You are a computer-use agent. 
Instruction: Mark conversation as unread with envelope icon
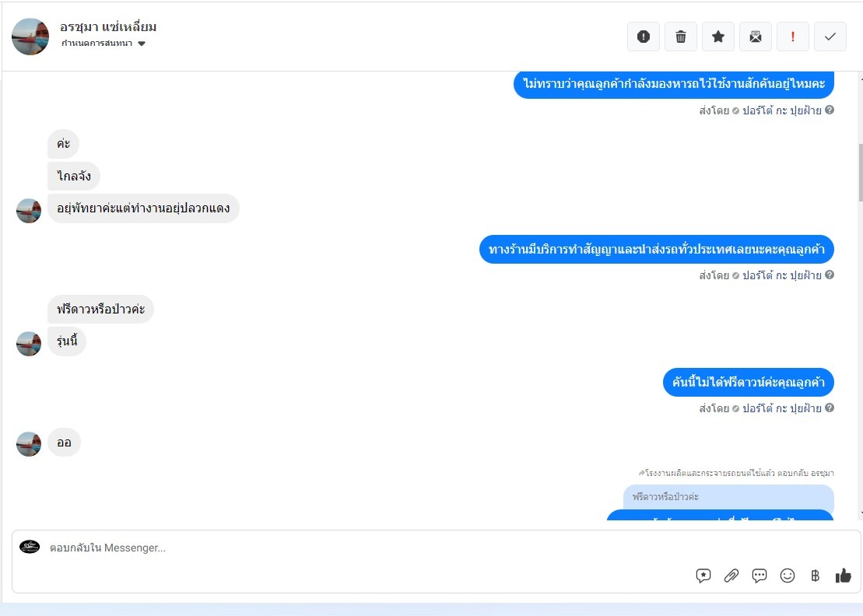(x=756, y=37)
